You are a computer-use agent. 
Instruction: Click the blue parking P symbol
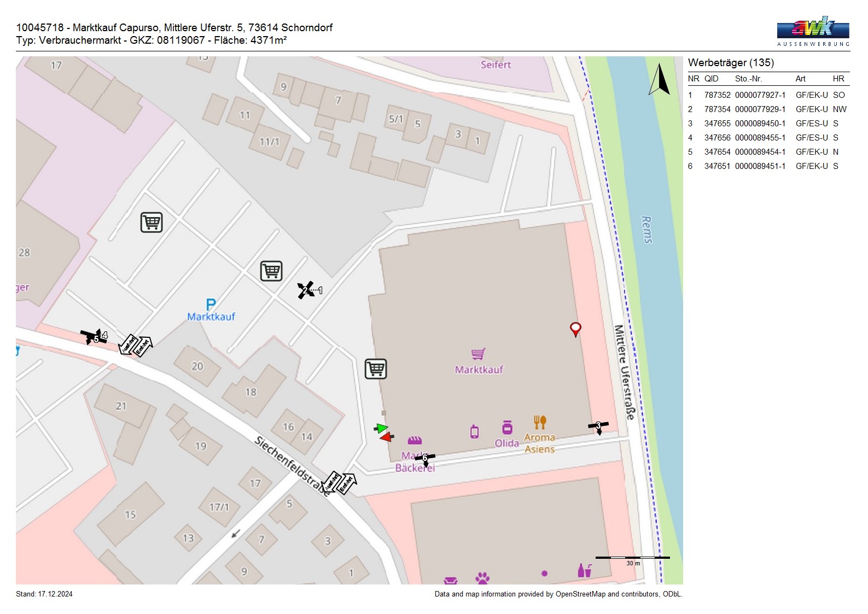211,305
